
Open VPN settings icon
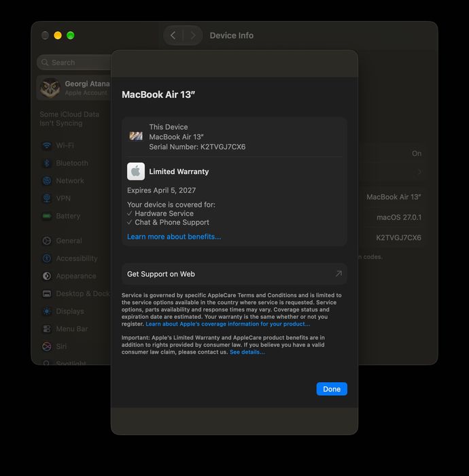tap(47, 199)
